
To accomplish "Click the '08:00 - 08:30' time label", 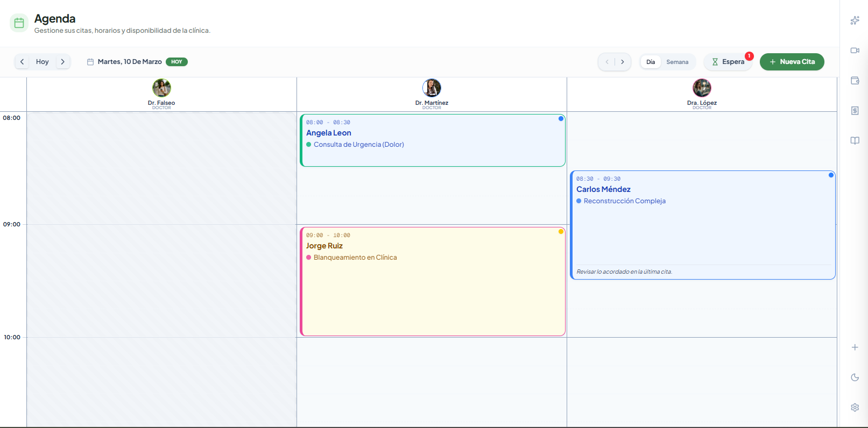I will (328, 123).
